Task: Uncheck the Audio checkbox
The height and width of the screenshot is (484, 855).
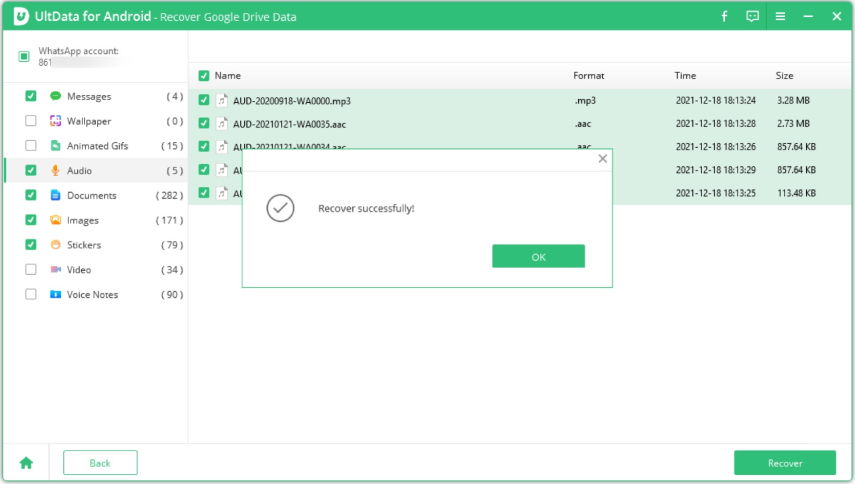Action: [31, 170]
